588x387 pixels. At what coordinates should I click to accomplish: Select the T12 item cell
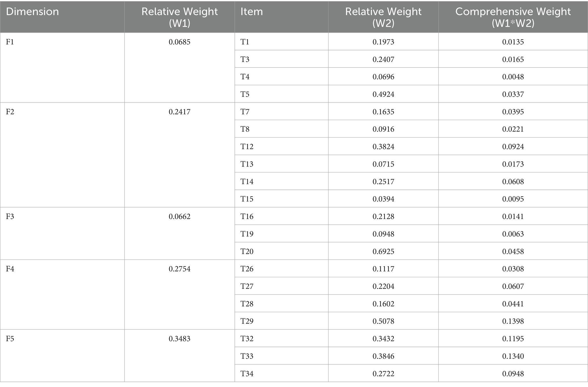point(247,147)
